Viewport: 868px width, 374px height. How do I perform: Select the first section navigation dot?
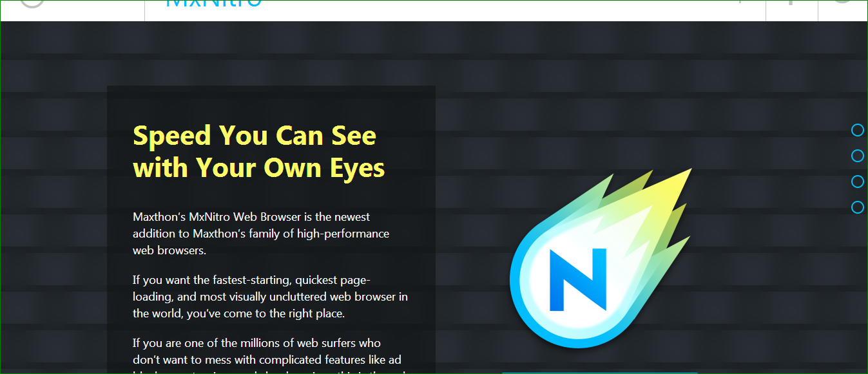(x=857, y=130)
